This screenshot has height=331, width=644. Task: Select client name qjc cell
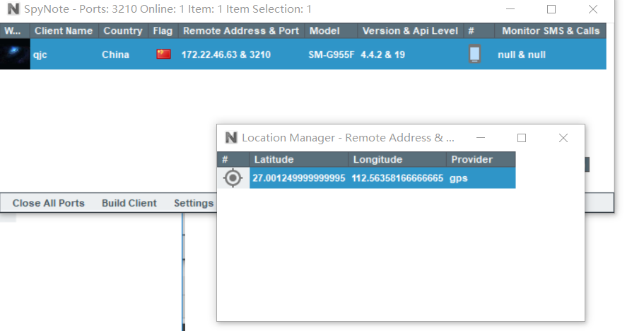pos(40,54)
